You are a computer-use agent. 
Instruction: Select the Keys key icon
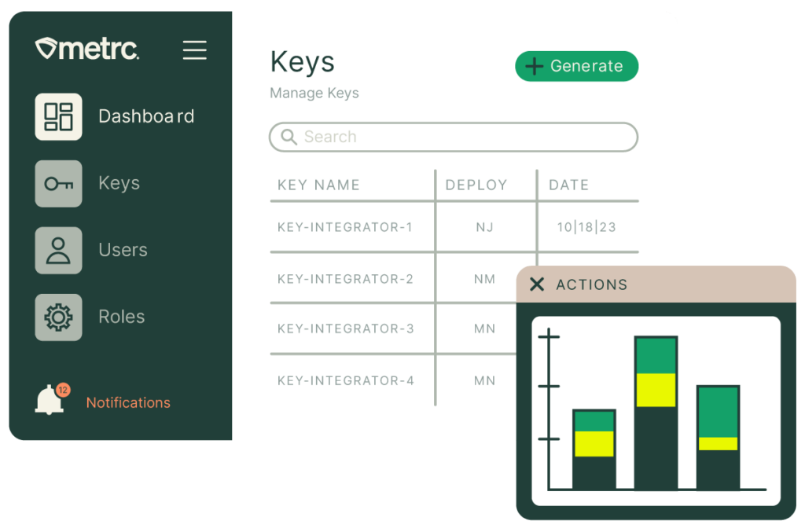(x=58, y=183)
